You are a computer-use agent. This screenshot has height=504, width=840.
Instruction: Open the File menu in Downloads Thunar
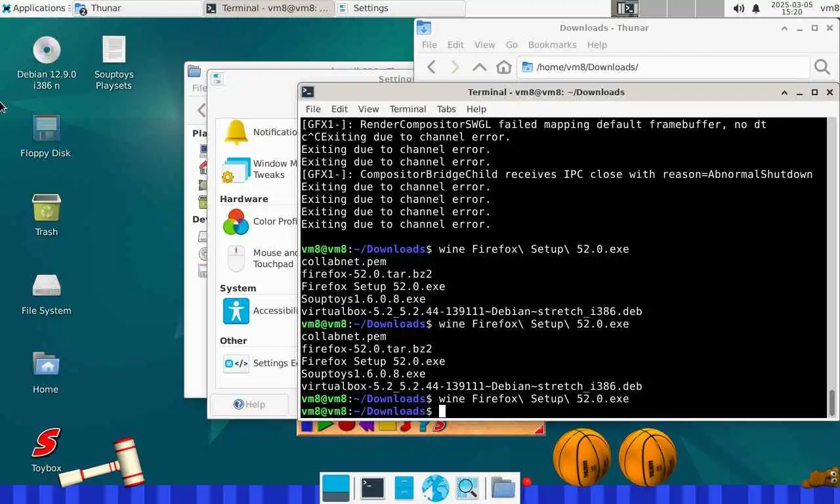pyautogui.click(x=429, y=45)
